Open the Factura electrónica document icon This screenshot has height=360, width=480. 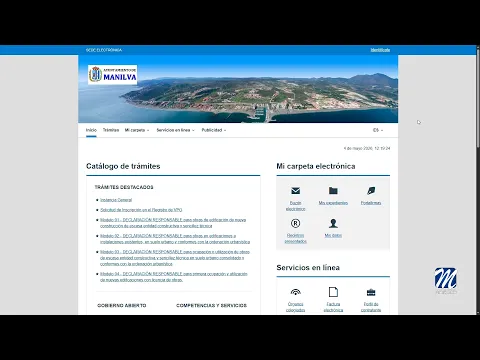[333, 292]
